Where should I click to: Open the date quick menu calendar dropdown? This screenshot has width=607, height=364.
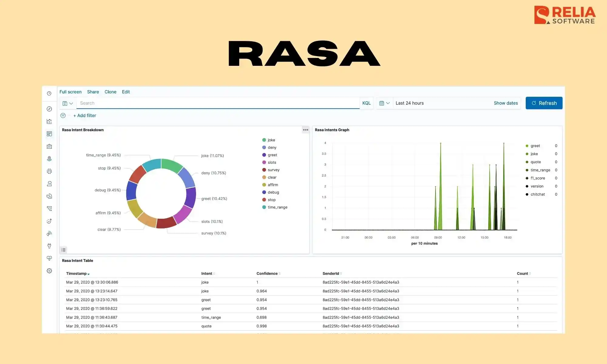tap(384, 103)
